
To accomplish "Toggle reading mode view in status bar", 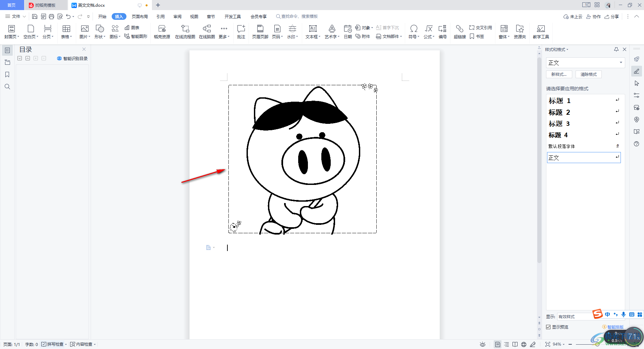I will (515, 344).
